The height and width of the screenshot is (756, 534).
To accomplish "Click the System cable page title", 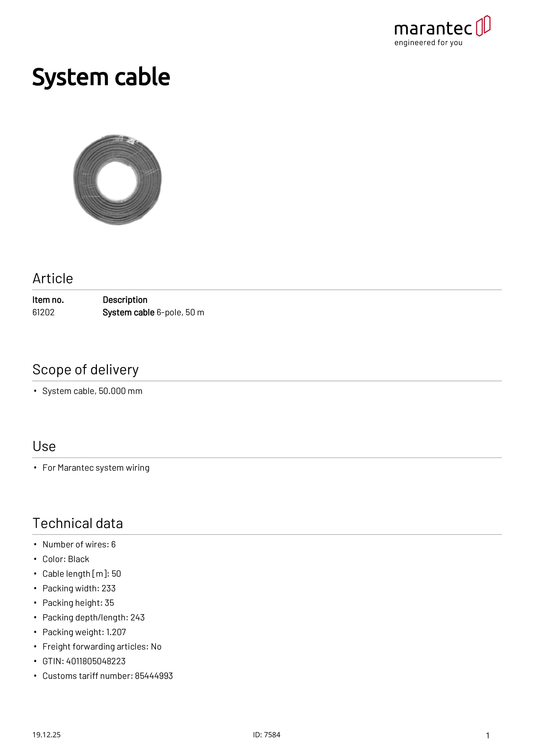I will click(x=101, y=77).
